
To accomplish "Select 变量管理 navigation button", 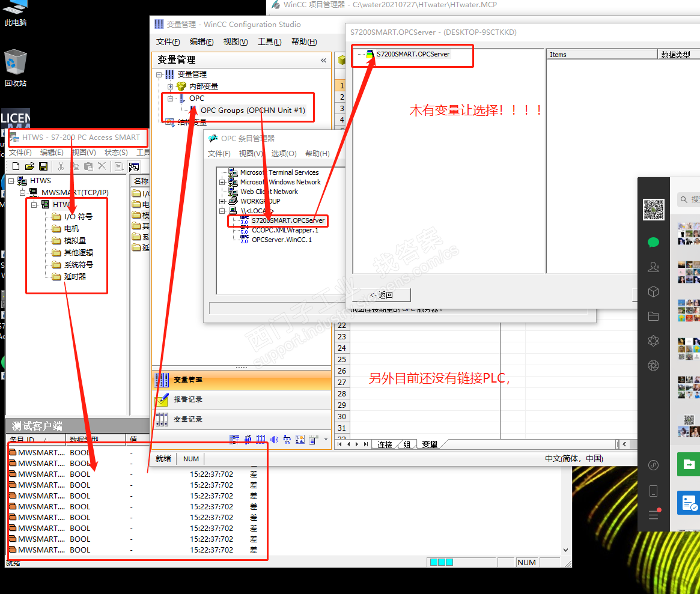I will tap(242, 380).
